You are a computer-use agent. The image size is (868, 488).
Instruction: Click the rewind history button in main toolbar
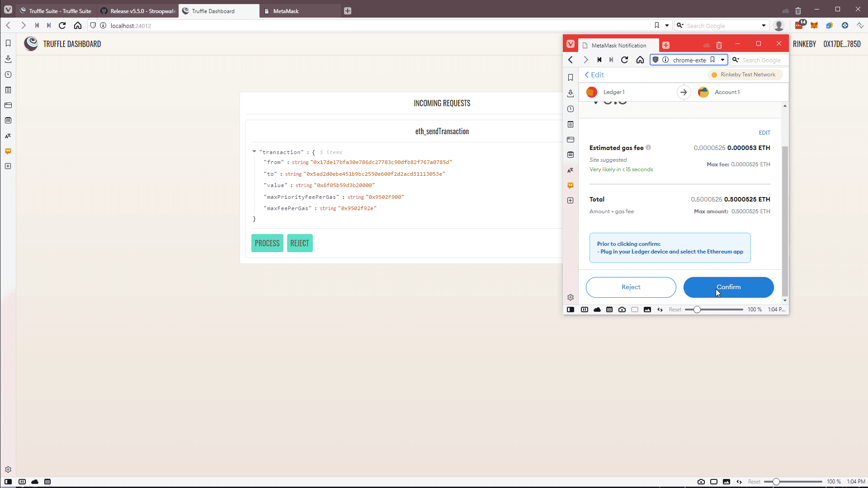click(x=37, y=26)
